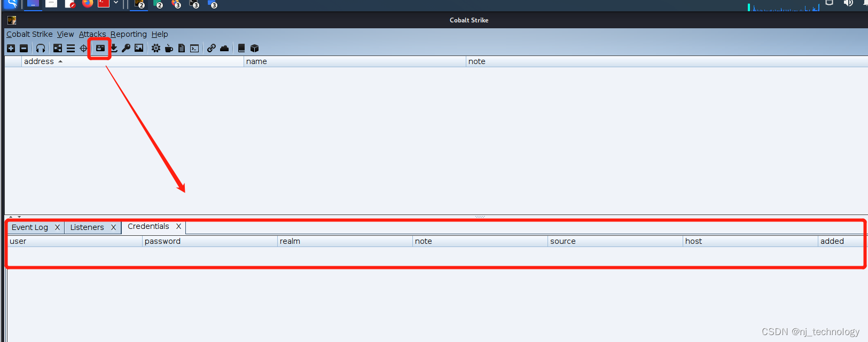
Task: Sort credentials by user column
Action: coord(75,241)
